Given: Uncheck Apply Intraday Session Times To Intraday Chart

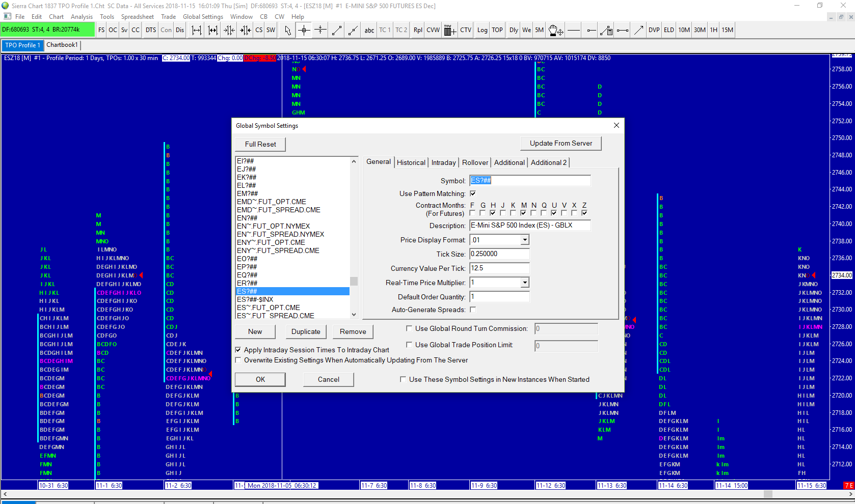Looking at the screenshot, I should click(238, 350).
